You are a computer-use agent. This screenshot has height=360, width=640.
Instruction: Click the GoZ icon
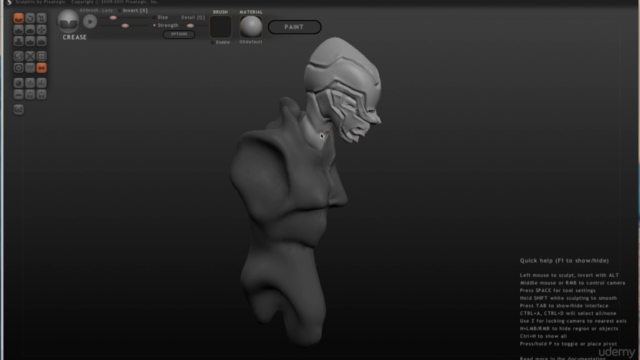[x=18, y=109]
